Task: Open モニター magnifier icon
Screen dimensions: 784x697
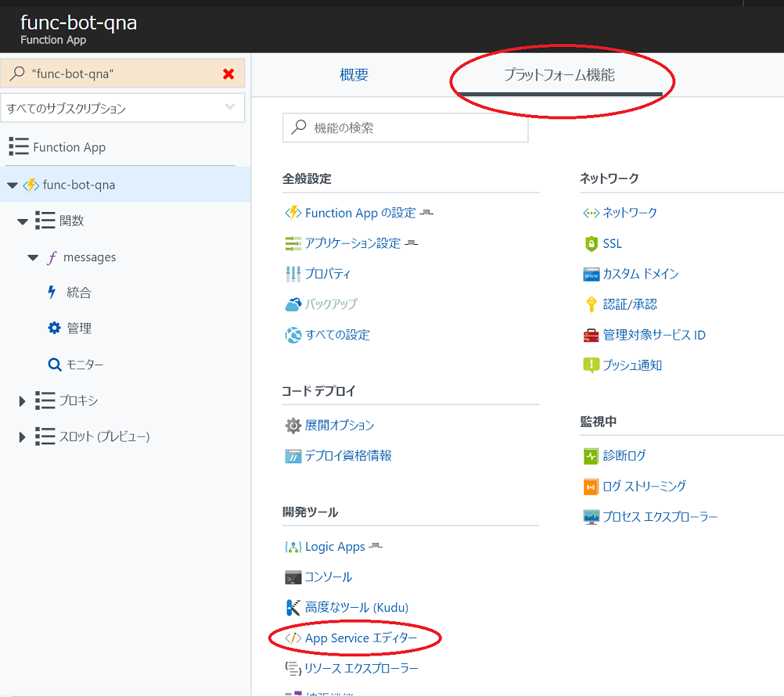Action: pyautogui.click(x=55, y=364)
